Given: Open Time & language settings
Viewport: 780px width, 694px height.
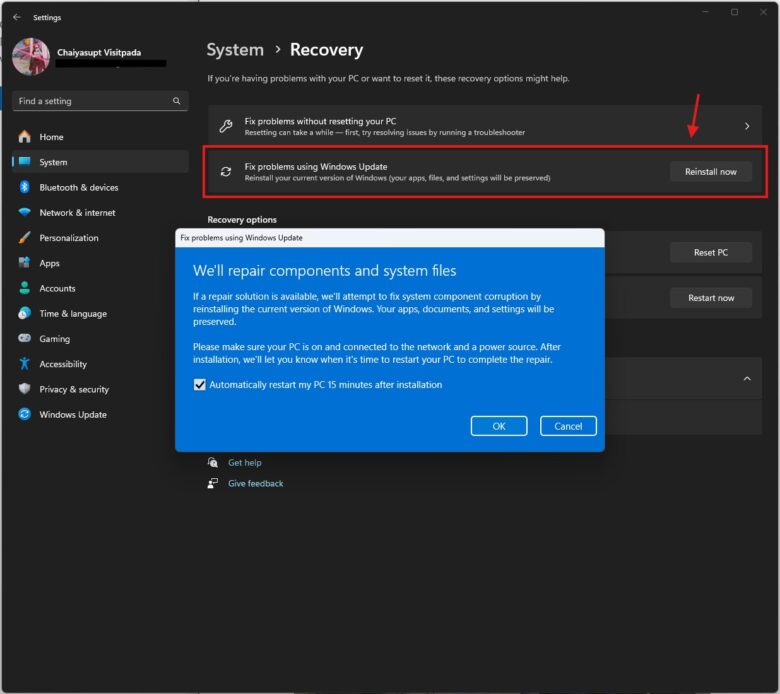Looking at the screenshot, I should 72,314.
